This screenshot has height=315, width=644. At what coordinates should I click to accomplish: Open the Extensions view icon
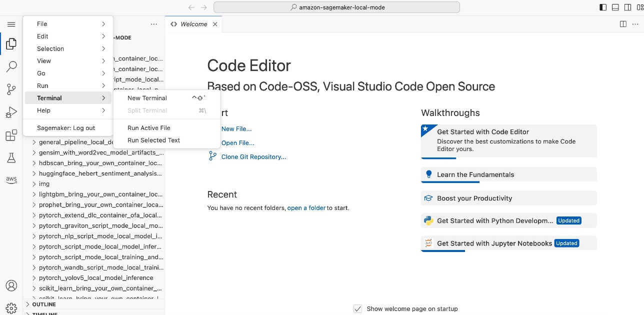pyautogui.click(x=11, y=135)
